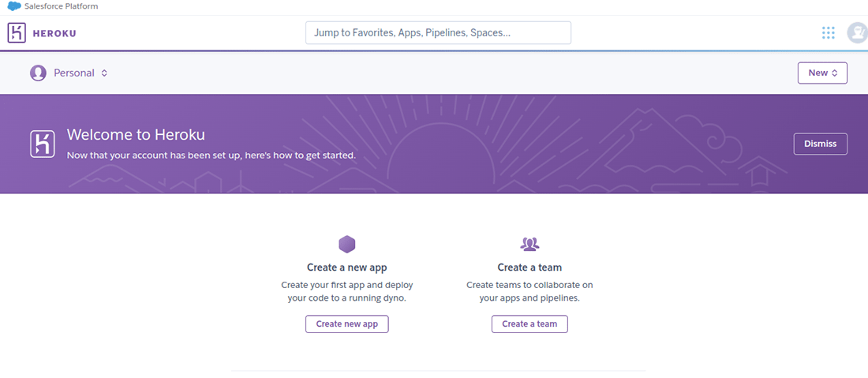Open the user account avatar menu

click(x=857, y=32)
